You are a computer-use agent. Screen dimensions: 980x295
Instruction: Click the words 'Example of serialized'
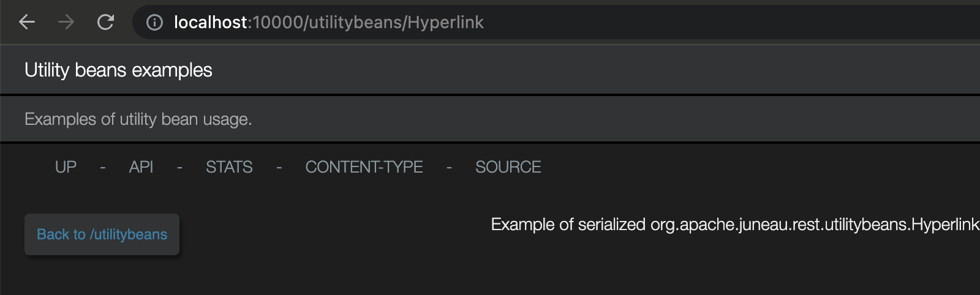[x=568, y=225]
